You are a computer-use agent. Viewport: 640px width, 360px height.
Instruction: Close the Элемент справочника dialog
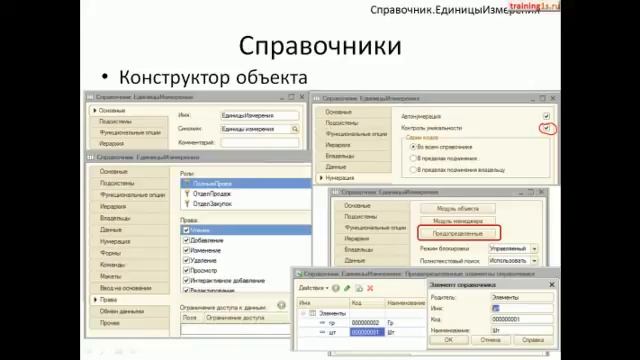point(552,284)
